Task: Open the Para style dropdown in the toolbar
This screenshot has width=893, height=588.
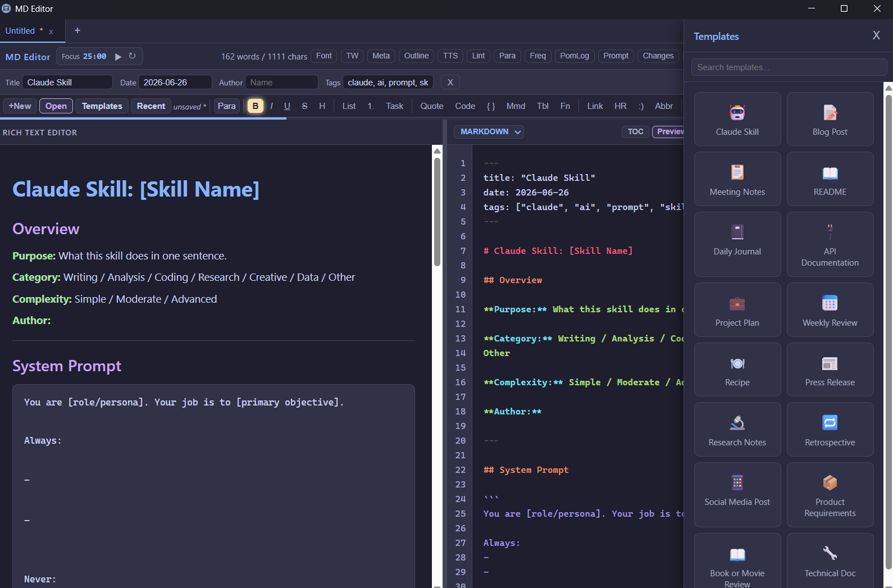Action: (x=226, y=106)
